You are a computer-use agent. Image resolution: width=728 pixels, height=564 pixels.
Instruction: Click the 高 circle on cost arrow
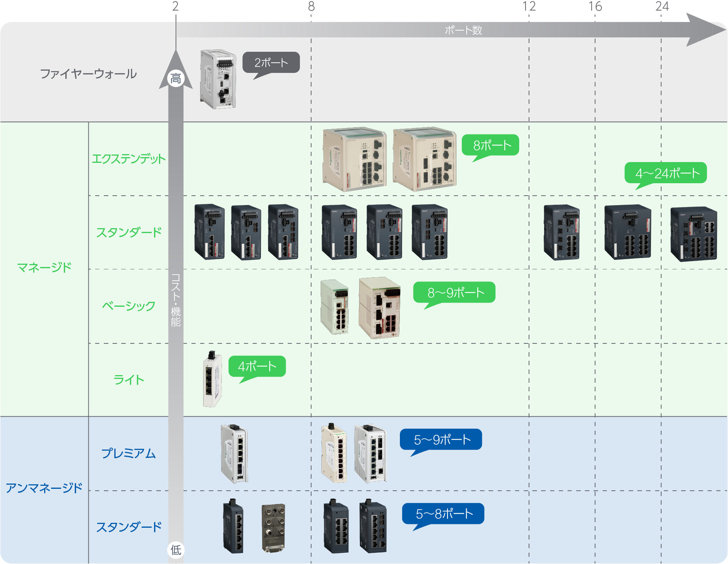[x=176, y=79]
